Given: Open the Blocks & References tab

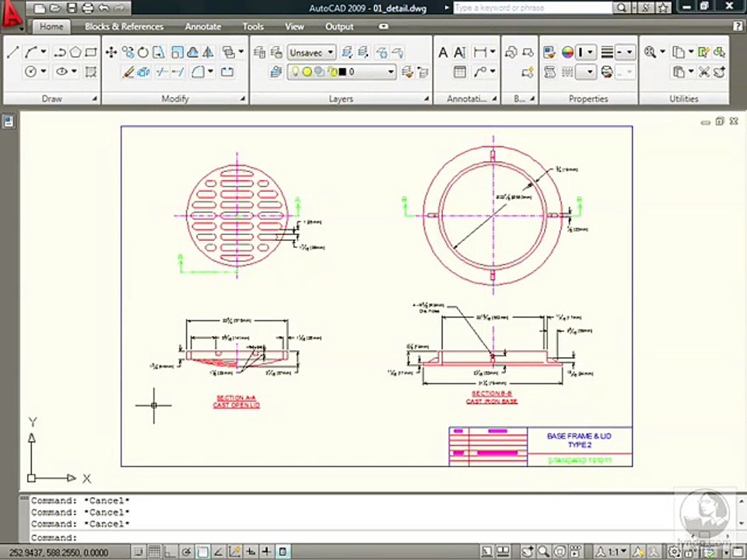Looking at the screenshot, I should (124, 26).
